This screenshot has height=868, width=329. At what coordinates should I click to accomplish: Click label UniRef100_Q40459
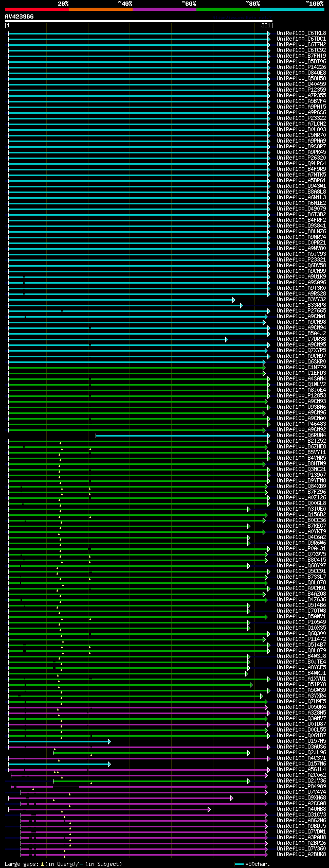301,84
